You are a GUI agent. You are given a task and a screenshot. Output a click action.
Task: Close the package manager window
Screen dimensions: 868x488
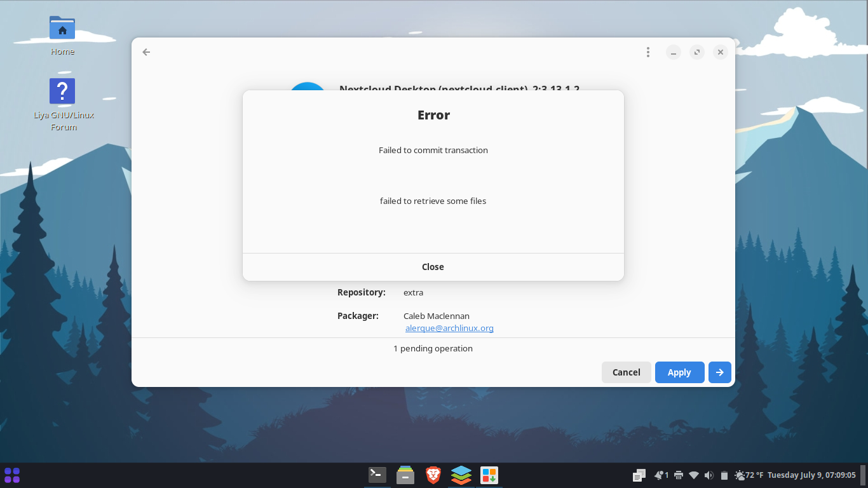tap(720, 52)
